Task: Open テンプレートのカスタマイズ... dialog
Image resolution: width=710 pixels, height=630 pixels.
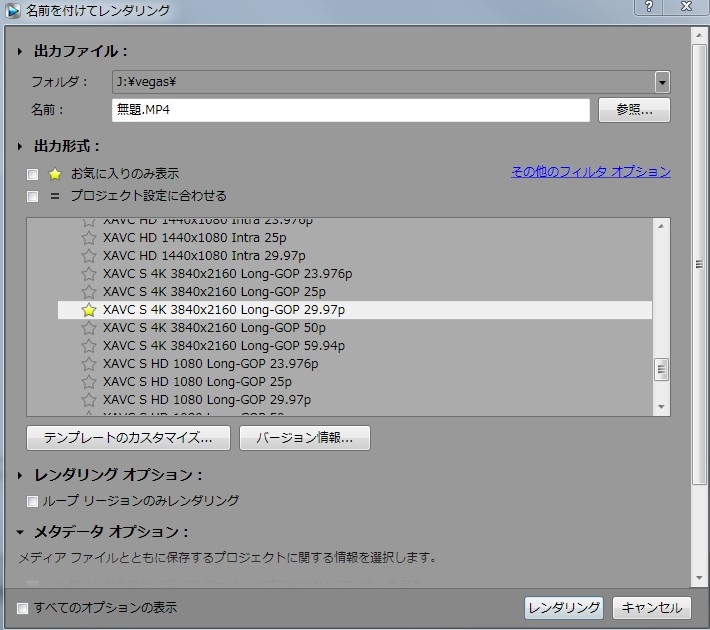Action: pyautogui.click(x=128, y=438)
